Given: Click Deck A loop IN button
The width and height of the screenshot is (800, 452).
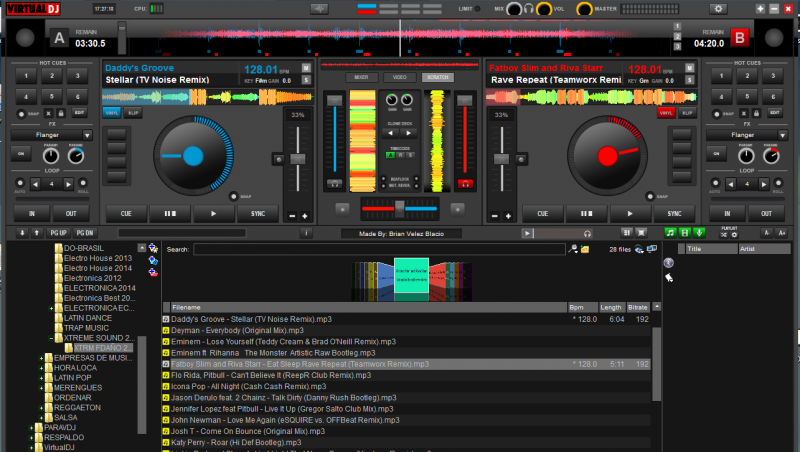Looking at the screenshot, I should [x=32, y=214].
